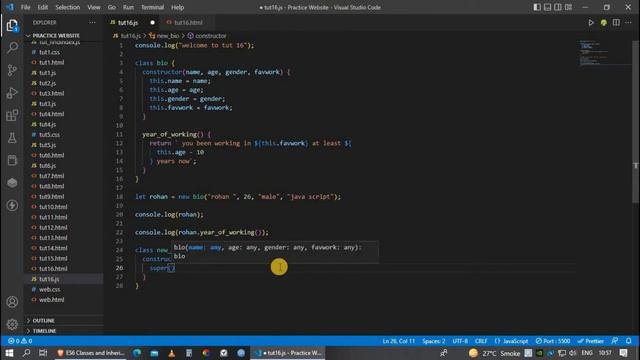
Task: Open the Run and Debug view
Action: pos(12,93)
